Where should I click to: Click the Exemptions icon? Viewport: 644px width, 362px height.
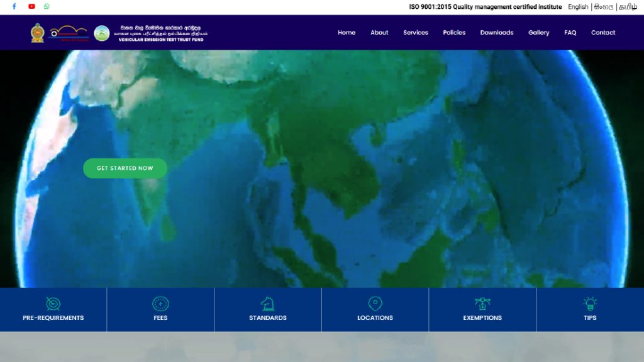click(x=482, y=304)
